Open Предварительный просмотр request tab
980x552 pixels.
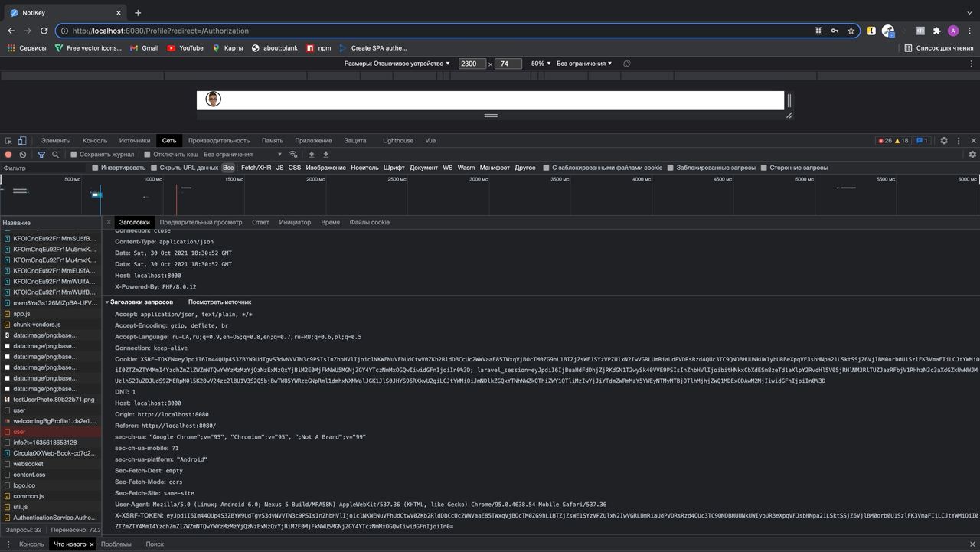pos(201,223)
